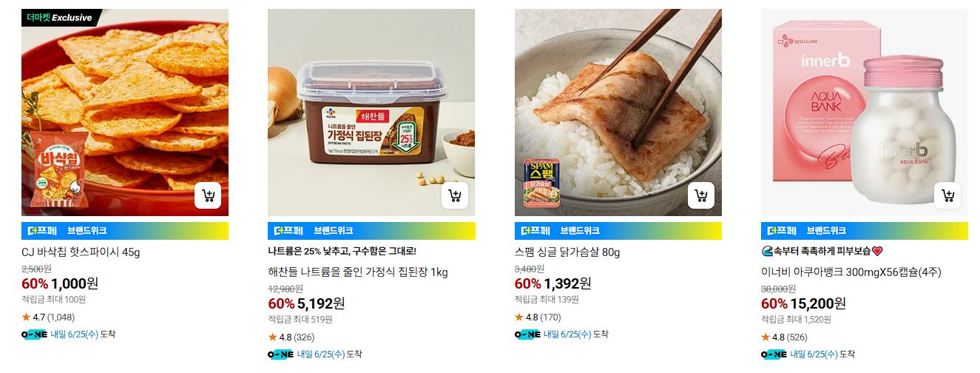Open CJ 바삭칩 핫스파이시 45g title
Viewport: 980px width, 373px height.
tap(81, 252)
